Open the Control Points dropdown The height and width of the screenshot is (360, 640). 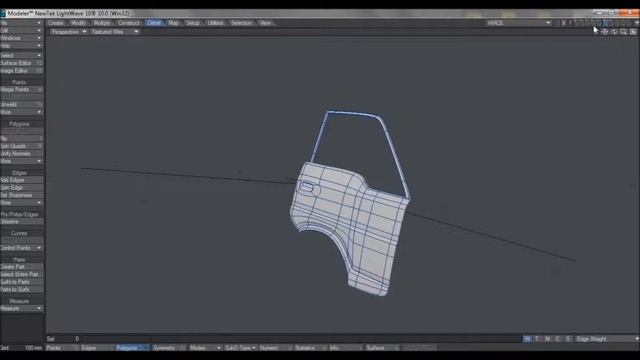22,248
